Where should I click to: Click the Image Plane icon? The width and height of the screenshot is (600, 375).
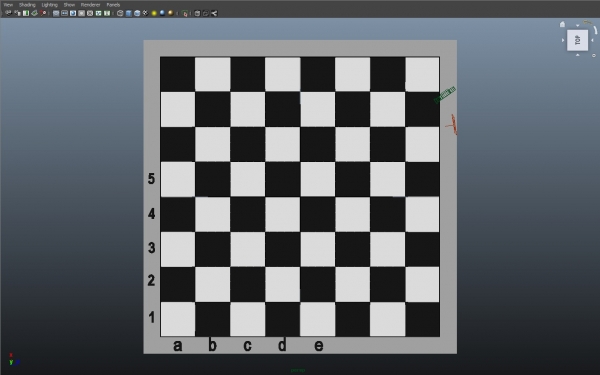point(34,13)
